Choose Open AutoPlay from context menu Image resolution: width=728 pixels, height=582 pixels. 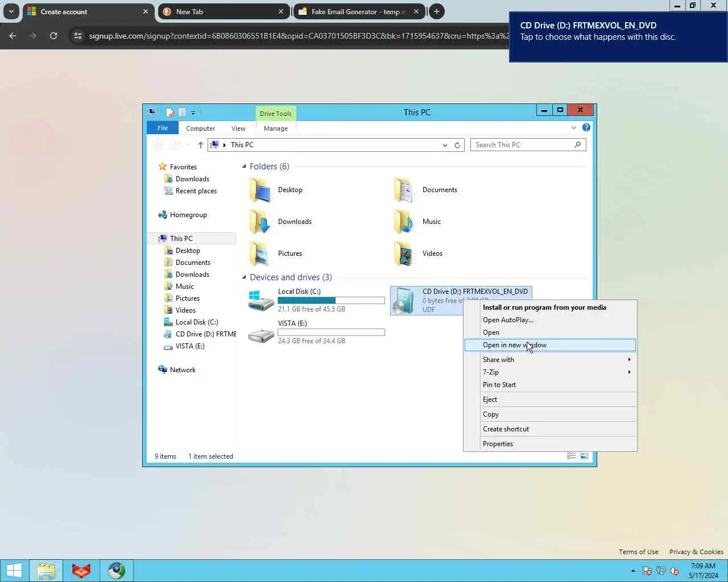[550, 320]
